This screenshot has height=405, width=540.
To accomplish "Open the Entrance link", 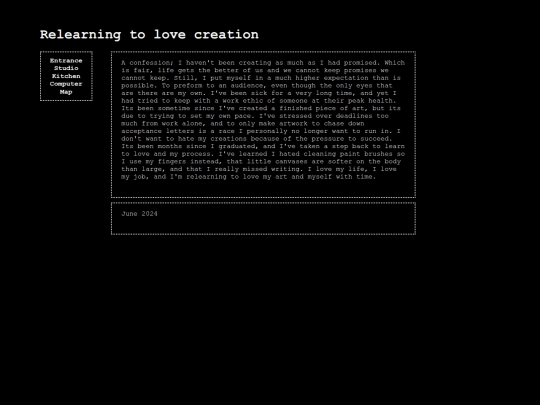I will pyautogui.click(x=66, y=61).
